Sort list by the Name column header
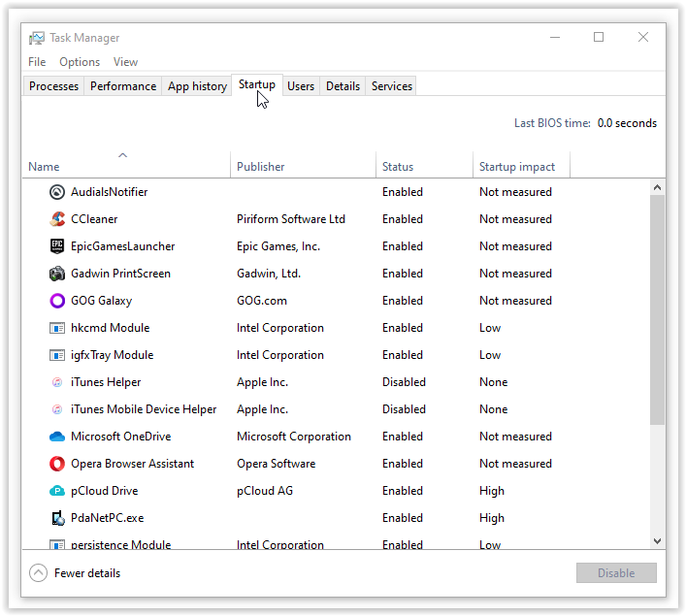Viewport: 686px width, 616px height. [44, 166]
